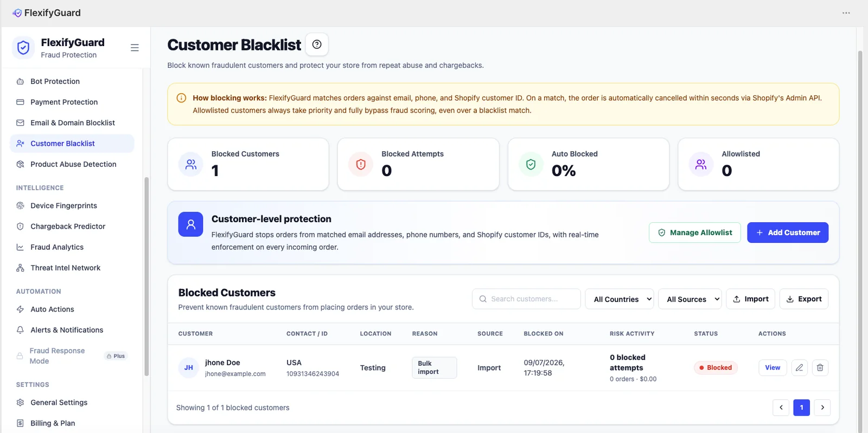Viewport: 868px width, 433px height.
Task: Click email jhone@example.com
Action: coord(235,374)
